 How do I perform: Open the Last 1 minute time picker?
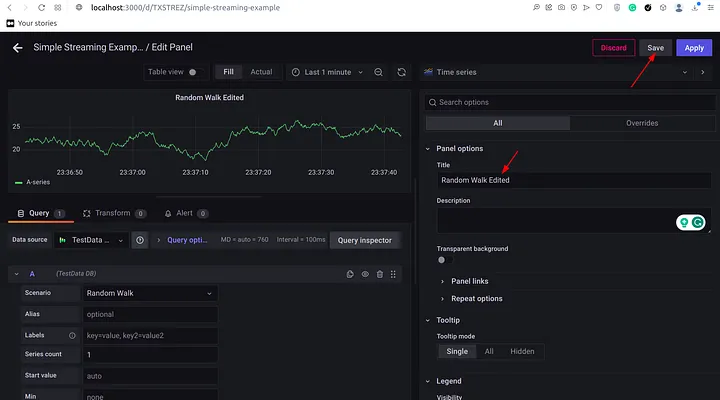click(327, 72)
